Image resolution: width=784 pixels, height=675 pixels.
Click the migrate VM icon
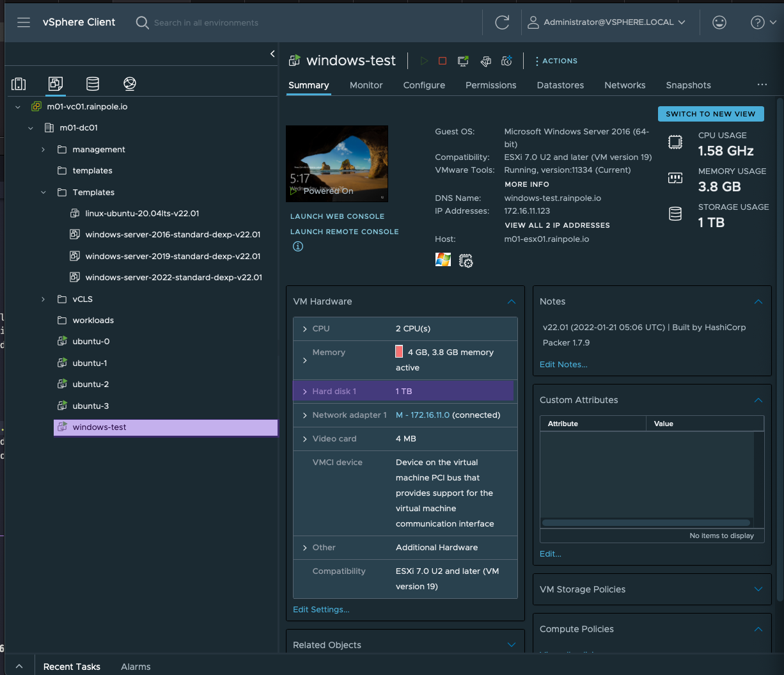pos(485,61)
